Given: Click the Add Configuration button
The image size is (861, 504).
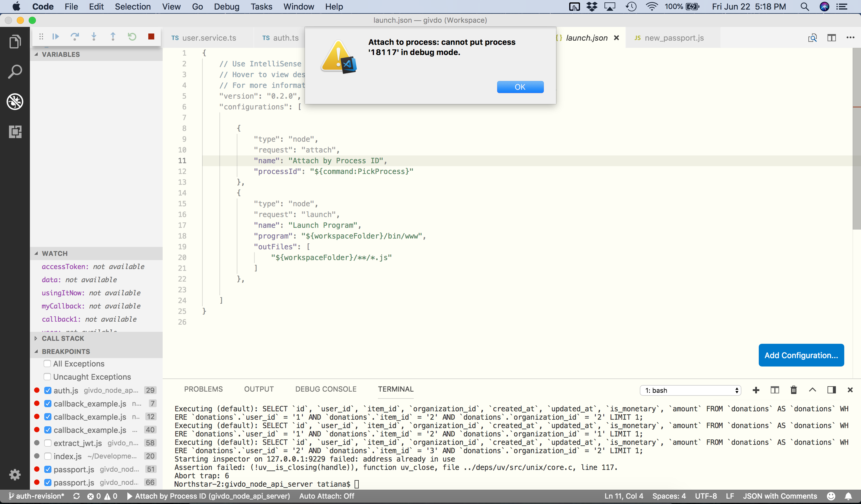Looking at the screenshot, I should (801, 355).
